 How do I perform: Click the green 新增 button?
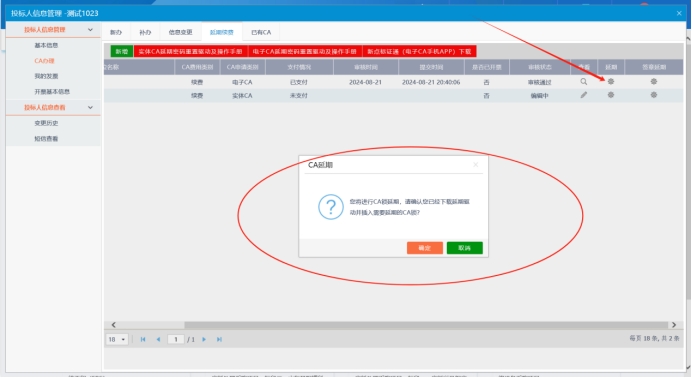pos(122,52)
